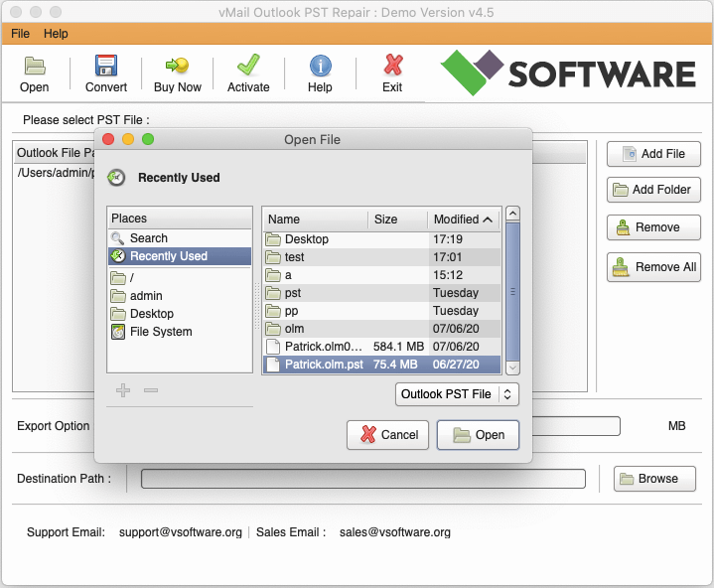The height and width of the screenshot is (588, 714).
Task: Click the Recently Used clock icon in header
Action: click(116, 177)
